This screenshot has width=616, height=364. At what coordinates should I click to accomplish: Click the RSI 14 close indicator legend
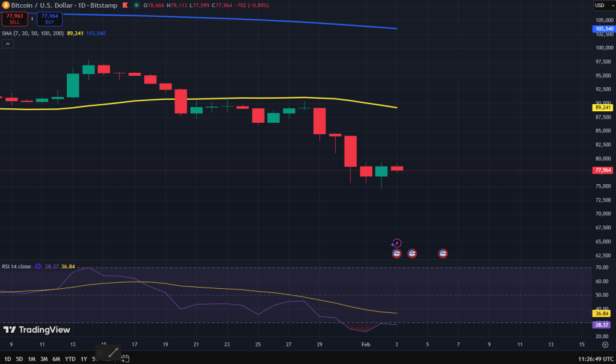pyautogui.click(x=16, y=267)
